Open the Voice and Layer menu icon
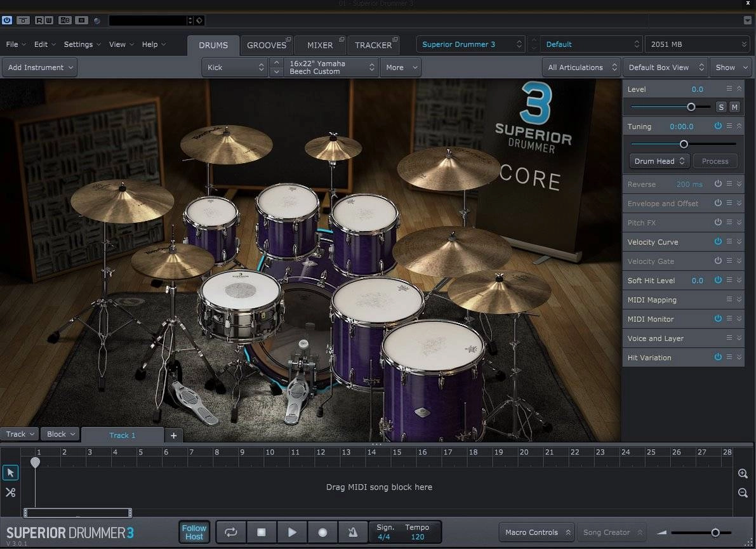This screenshot has width=756, height=549. click(729, 338)
